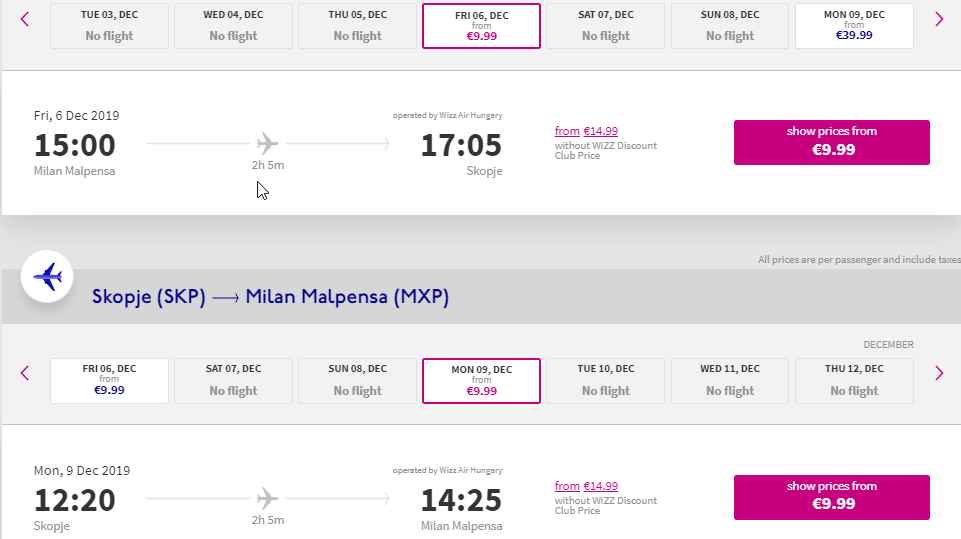Click the plane icon on the 12:20 flight

(267, 497)
